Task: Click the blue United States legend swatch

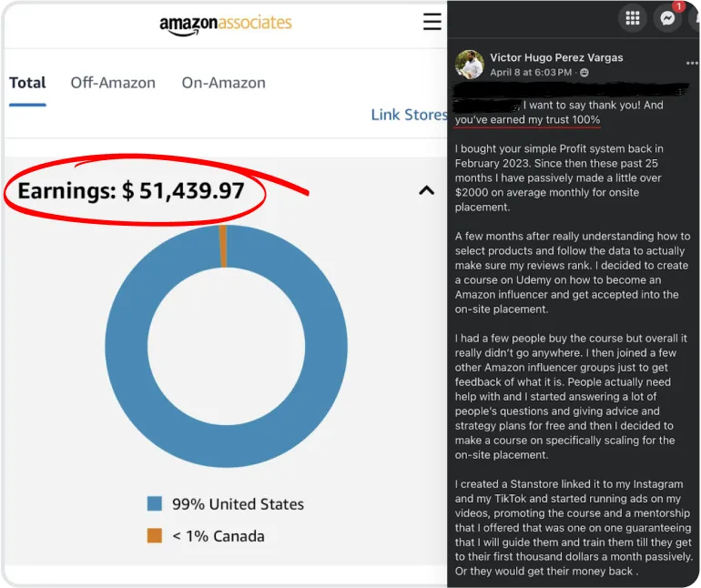Action: click(x=155, y=503)
